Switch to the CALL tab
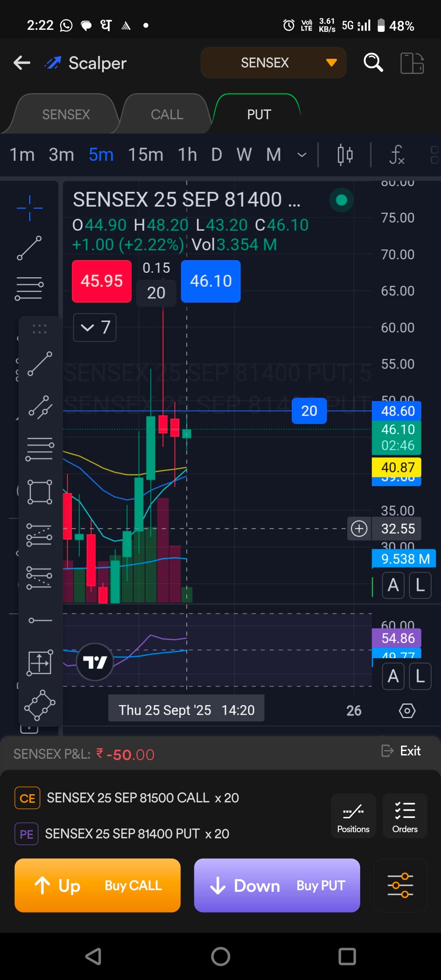 tap(167, 114)
